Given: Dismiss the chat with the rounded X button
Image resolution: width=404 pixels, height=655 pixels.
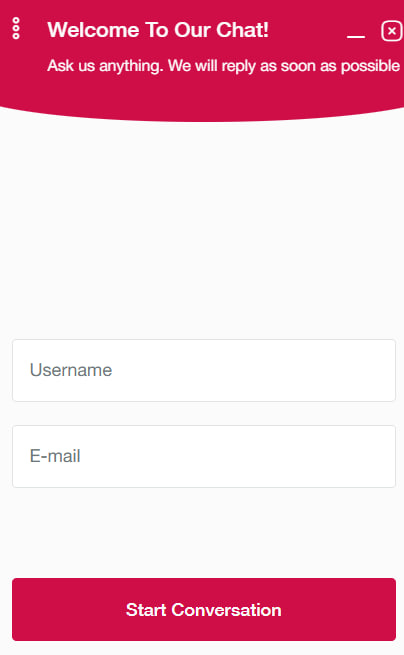Looking at the screenshot, I should [391, 31].
